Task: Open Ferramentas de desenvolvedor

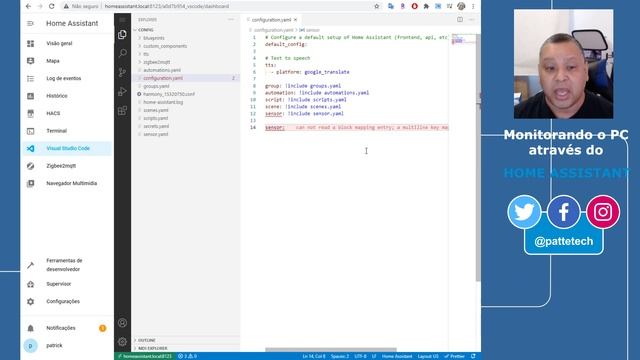Action: pyautogui.click(x=66, y=265)
